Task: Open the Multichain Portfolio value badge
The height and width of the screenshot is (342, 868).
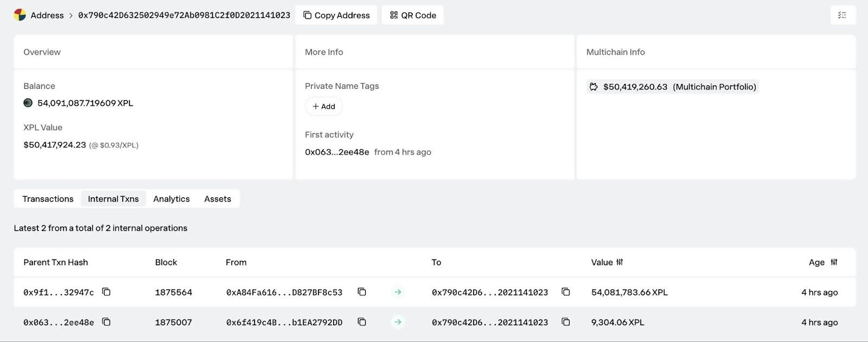Action: coord(673,87)
